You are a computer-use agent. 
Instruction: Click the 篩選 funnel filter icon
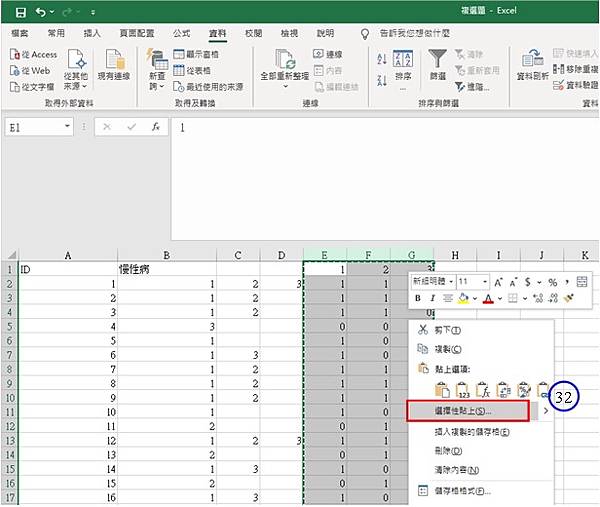[x=437, y=59]
